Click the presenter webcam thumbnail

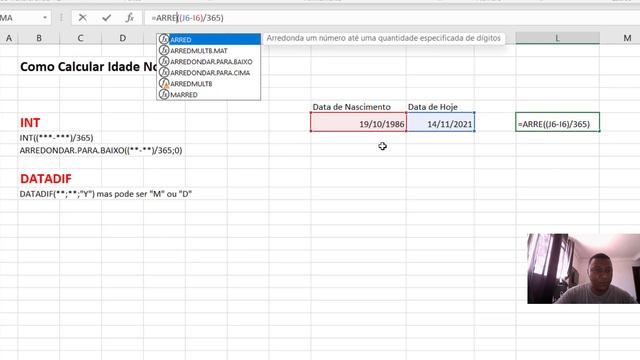583,269
